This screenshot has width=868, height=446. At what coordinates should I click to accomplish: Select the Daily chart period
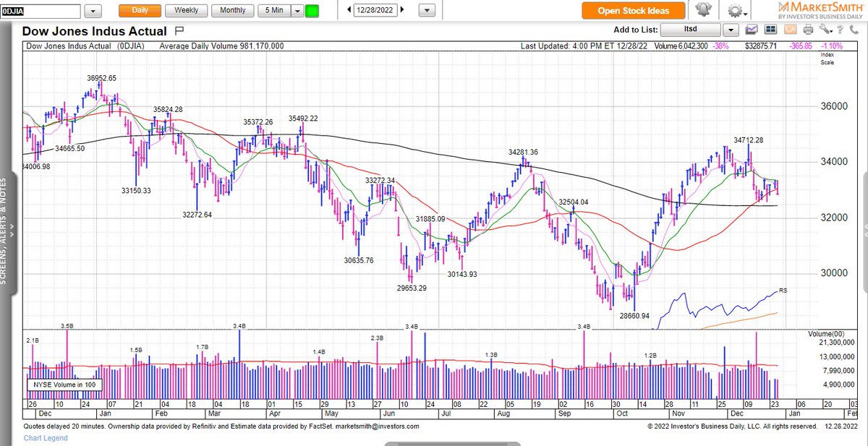tap(139, 11)
